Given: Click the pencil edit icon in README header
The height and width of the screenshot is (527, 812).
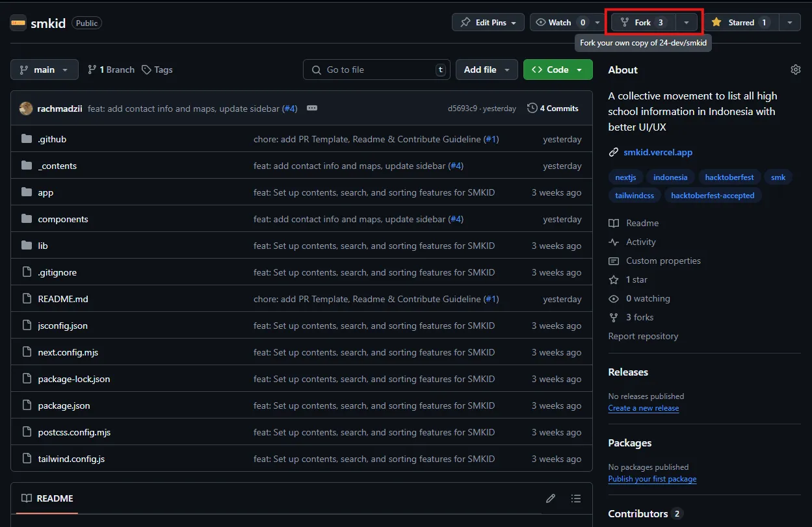Looking at the screenshot, I should click(551, 498).
